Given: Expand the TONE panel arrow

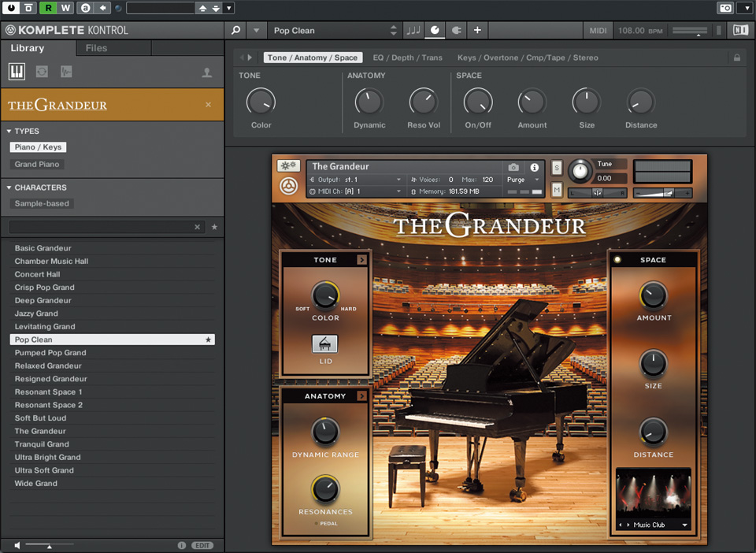Looking at the screenshot, I should [x=361, y=260].
